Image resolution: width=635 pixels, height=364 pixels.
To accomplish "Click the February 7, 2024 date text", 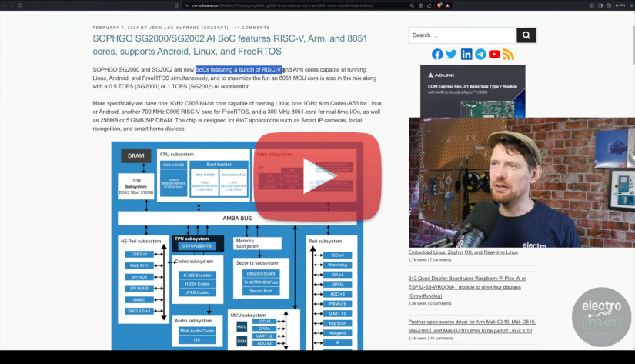I will (x=115, y=28).
